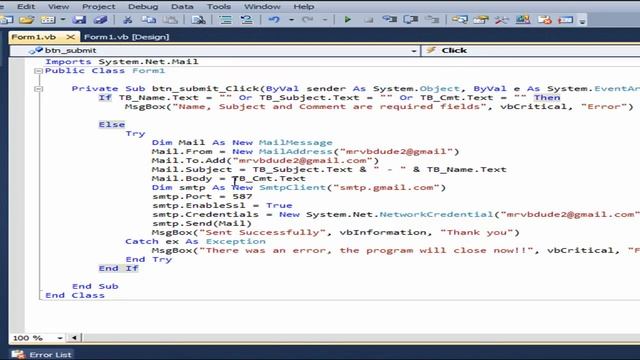640x360 pixels.
Task: Comment out the selected lines icon
Action: coord(225,20)
